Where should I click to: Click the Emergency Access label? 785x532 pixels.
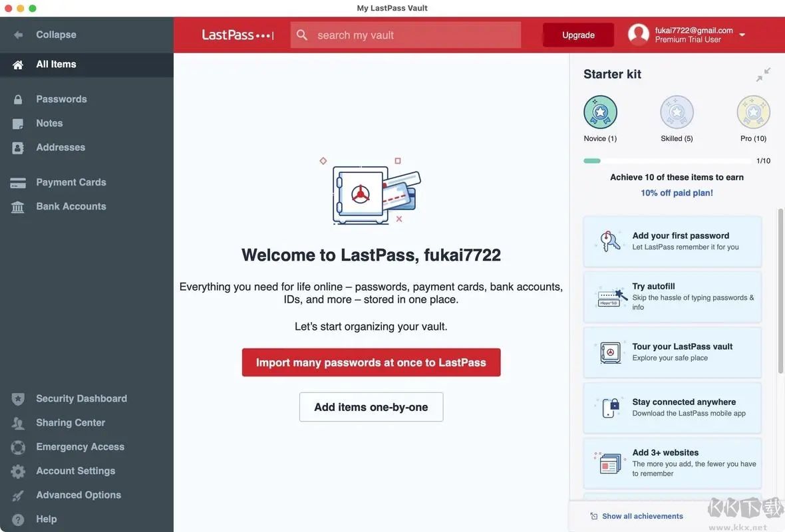point(80,446)
